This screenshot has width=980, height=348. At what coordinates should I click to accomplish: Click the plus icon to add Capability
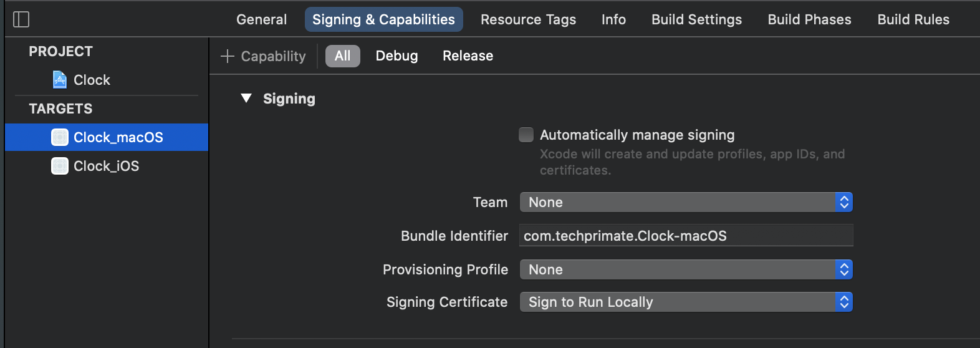coord(228,56)
